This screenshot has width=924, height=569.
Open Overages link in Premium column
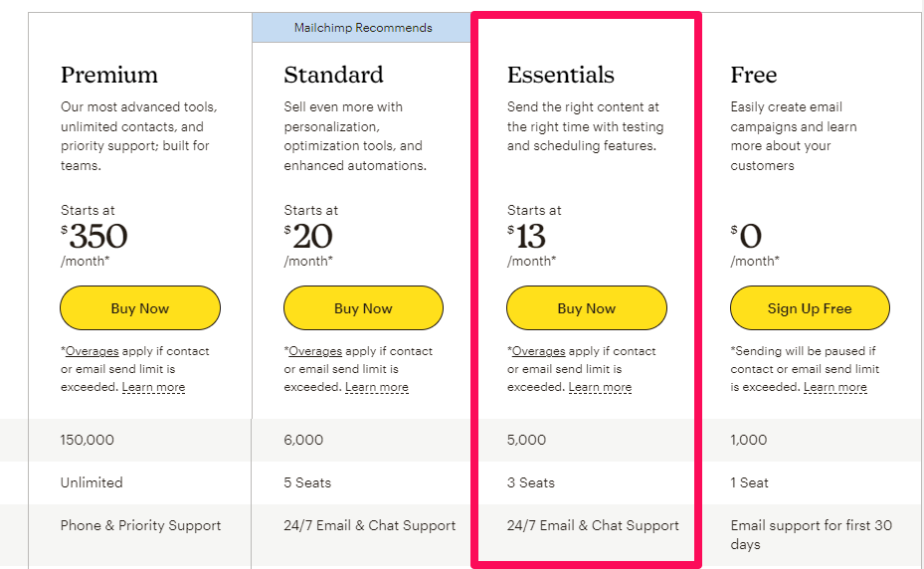click(x=92, y=351)
